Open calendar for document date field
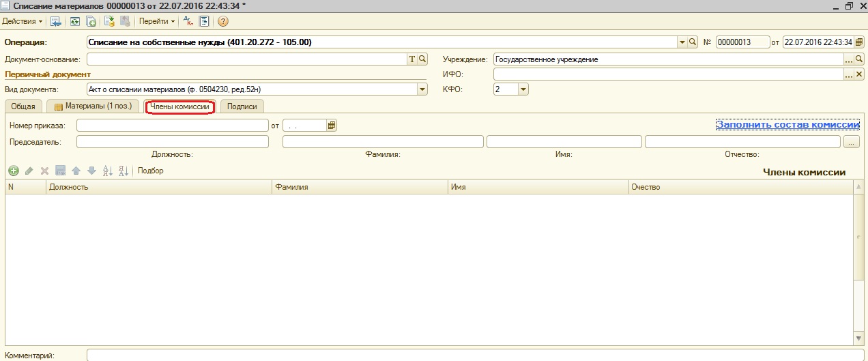 tap(858, 42)
